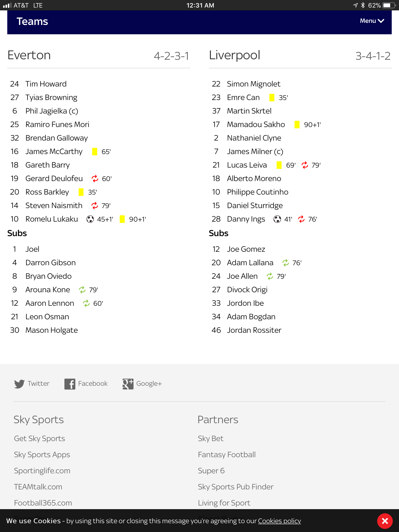This screenshot has height=532, width=399.
Task: Tap the battery indicator in status bar
Action: point(388,5)
